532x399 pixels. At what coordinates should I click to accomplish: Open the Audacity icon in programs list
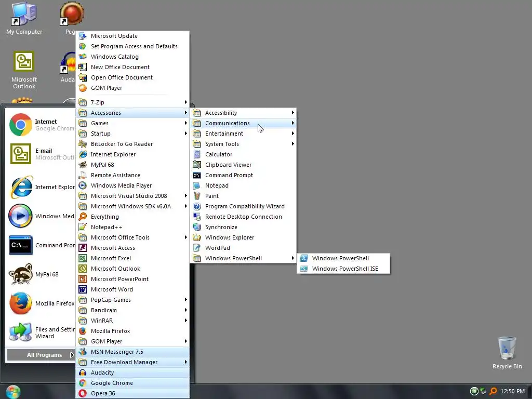point(83,373)
